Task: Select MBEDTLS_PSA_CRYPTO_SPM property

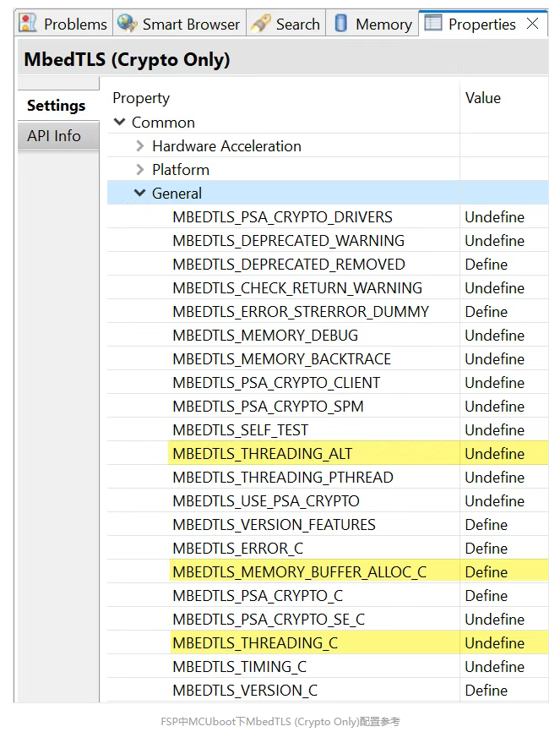Action: point(268,407)
